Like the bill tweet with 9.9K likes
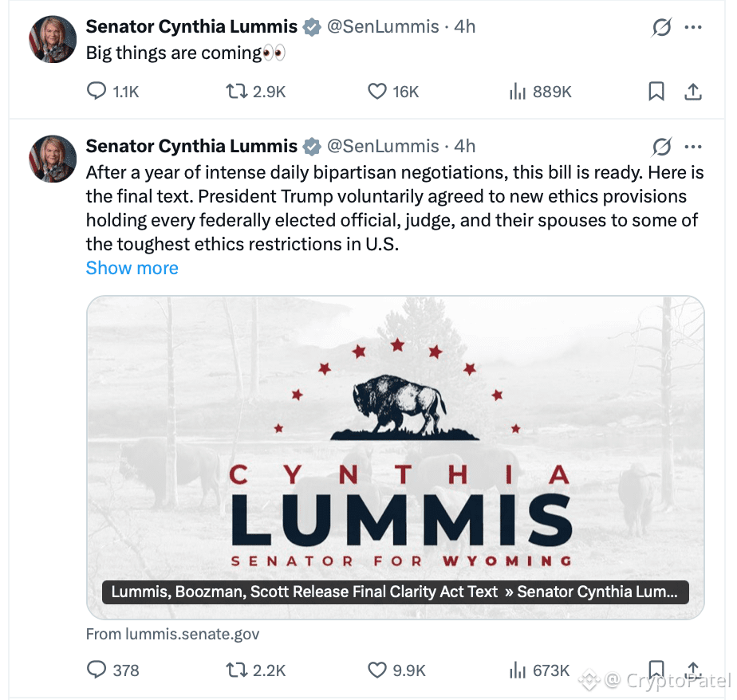Screen dimensions: 737x700 pyautogui.click(x=396, y=670)
